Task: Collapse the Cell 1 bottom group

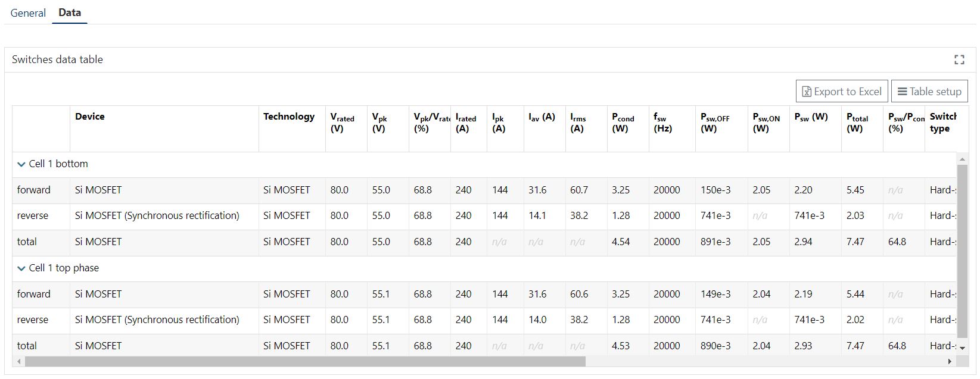Action: tap(22, 164)
